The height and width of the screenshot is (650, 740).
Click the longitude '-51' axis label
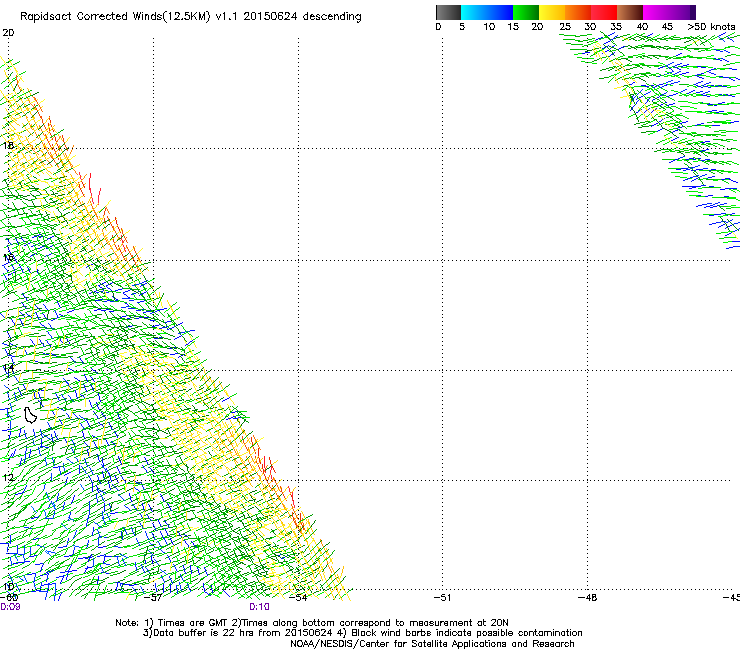443,598
